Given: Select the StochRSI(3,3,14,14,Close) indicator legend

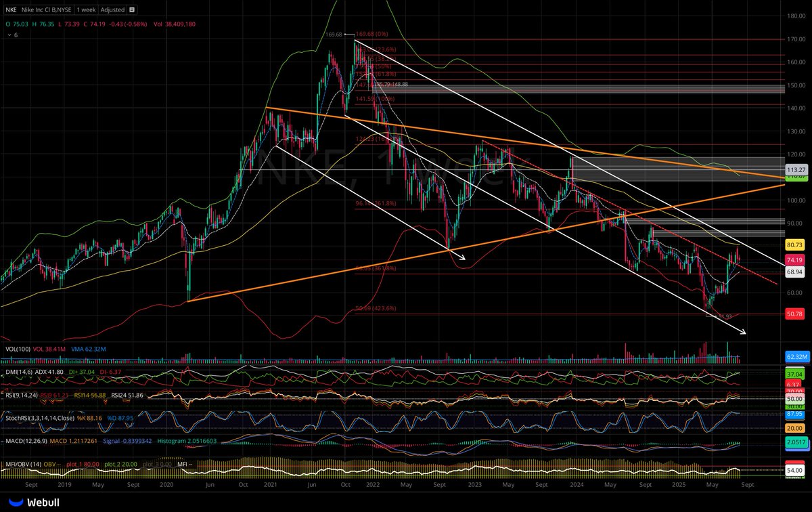Looking at the screenshot, I should coord(40,419).
